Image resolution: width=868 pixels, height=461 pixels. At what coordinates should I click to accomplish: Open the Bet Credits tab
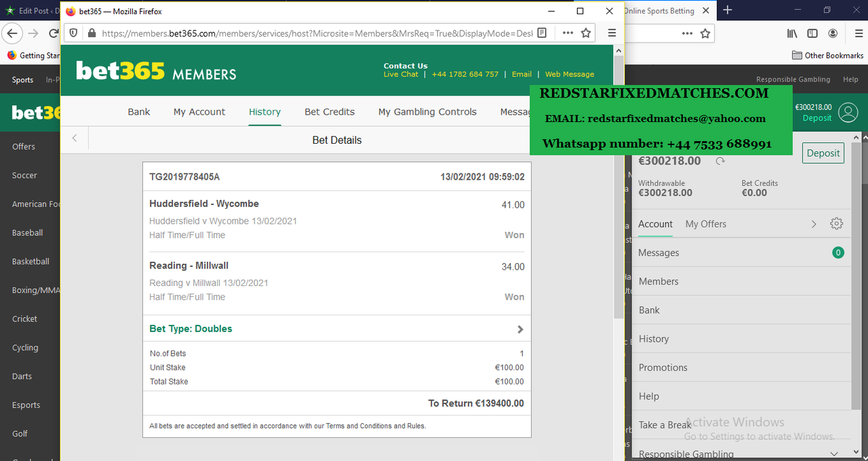pyautogui.click(x=330, y=112)
